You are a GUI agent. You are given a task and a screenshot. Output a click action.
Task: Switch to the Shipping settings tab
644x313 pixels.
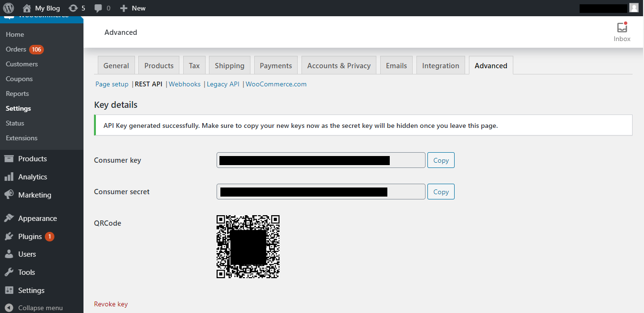[x=229, y=66]
